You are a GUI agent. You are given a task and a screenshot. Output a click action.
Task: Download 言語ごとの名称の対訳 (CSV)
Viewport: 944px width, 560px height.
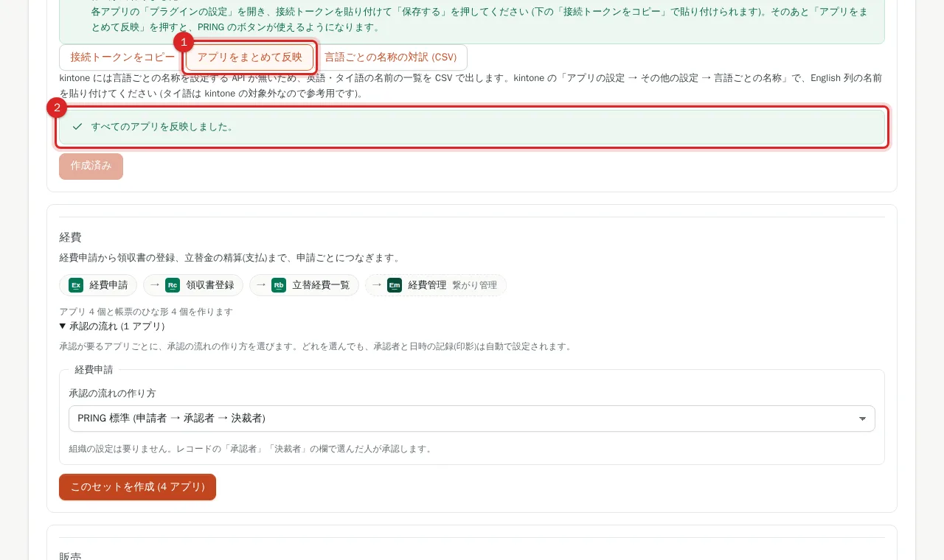pyautogui.click(x=390, y=57)
